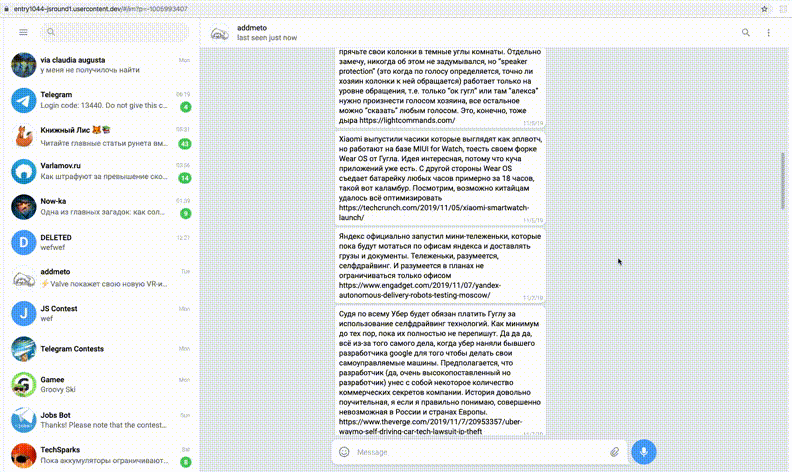Click the TechSparks avatar
The height and width of the screenshot is (472, 792).
coord(24,455)
